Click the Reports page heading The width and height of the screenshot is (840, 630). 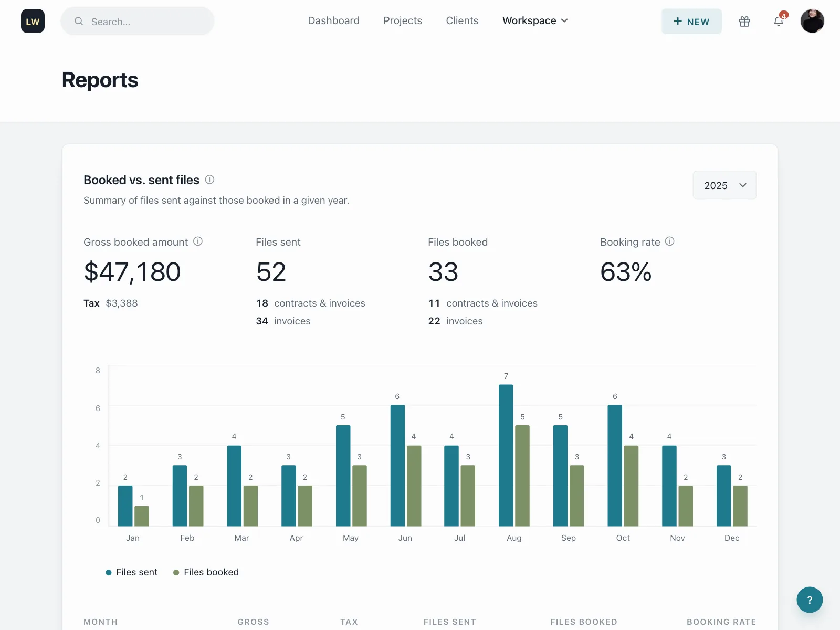click(100, 80)
